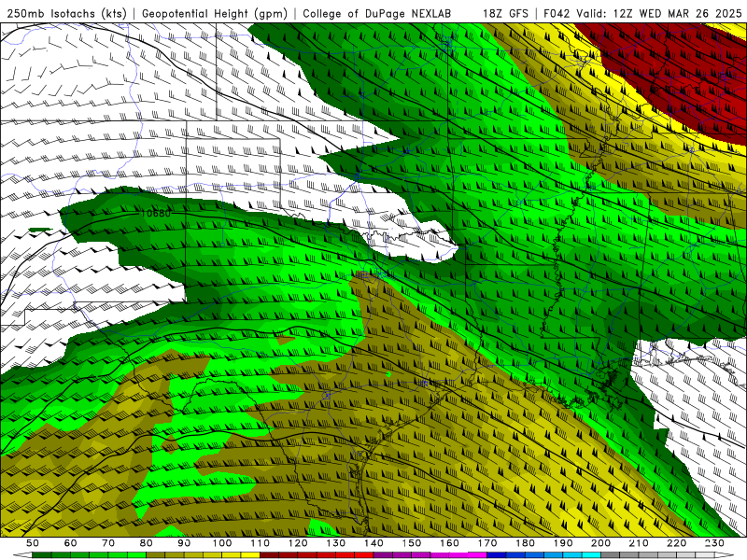Click the '160' color scale label
The height and width of the screenshot is (560, 747).
click(x=449, y=543)
